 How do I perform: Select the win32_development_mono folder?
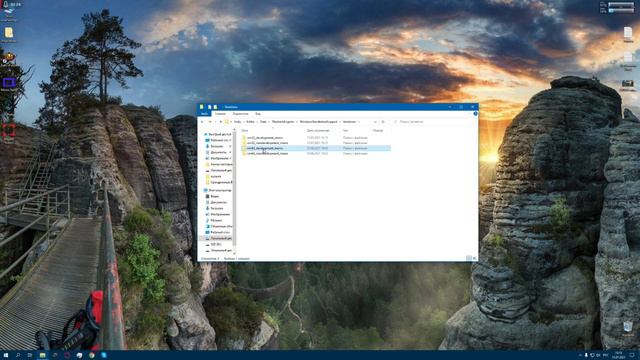pos(315,138)
